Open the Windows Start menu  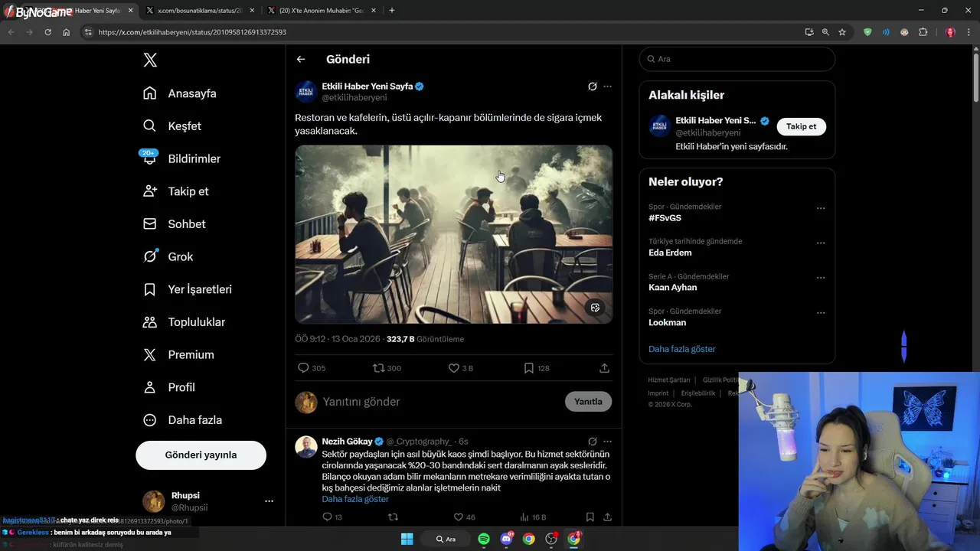point(407,539)
